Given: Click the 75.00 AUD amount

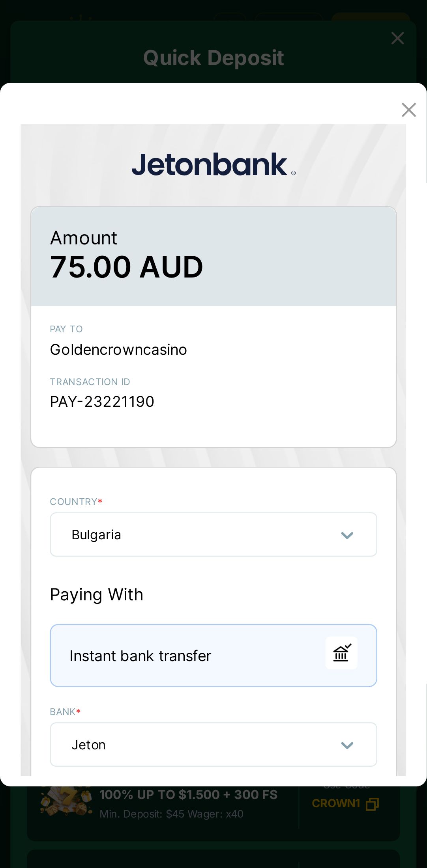Looking at the screenshot, I should pyautogui.click(x=126, y=267).
